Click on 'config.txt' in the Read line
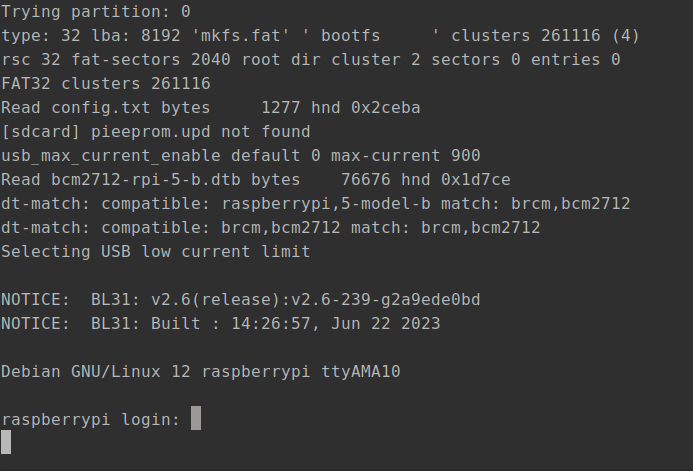This screenshot has width=693, height=471. tap(101, 107)
